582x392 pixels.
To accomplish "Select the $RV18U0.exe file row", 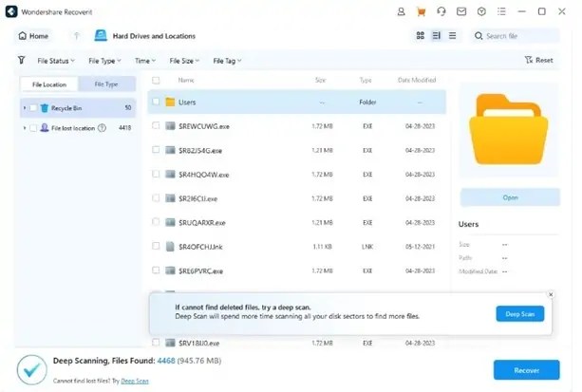I will pyautogui.click(x=296, y=343).
